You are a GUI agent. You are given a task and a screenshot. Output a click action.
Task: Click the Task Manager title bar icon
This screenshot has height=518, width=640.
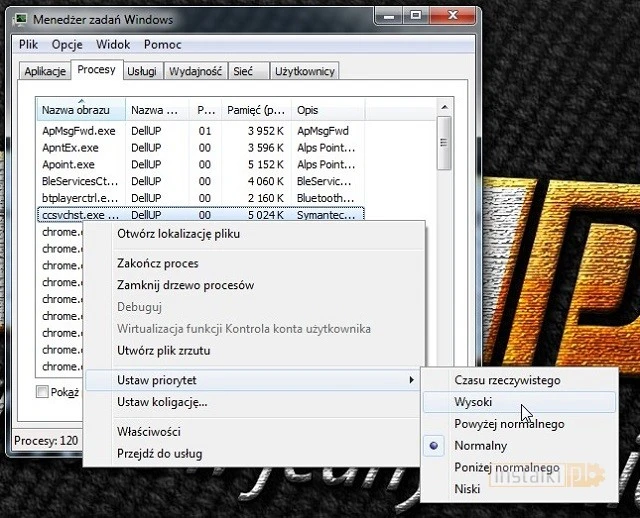click(x=22, y=20)
